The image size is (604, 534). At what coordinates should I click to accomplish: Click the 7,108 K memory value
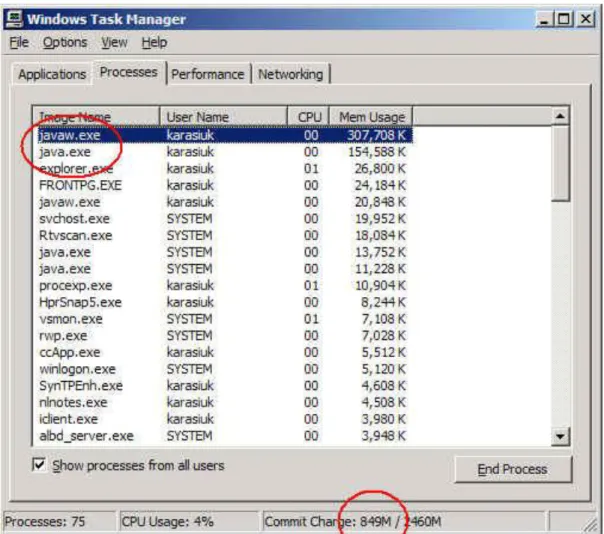(384, 319)
